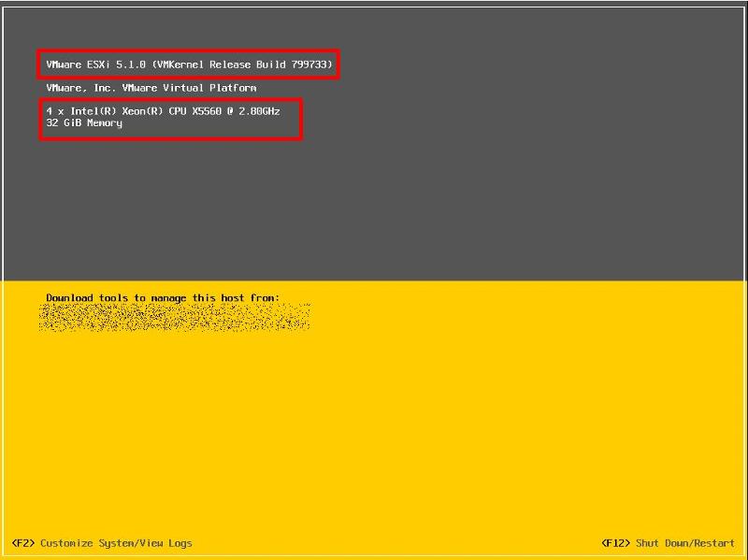
Task: Click 'Download tools to manage this host from:' text
Action: [x=163, y=298]
